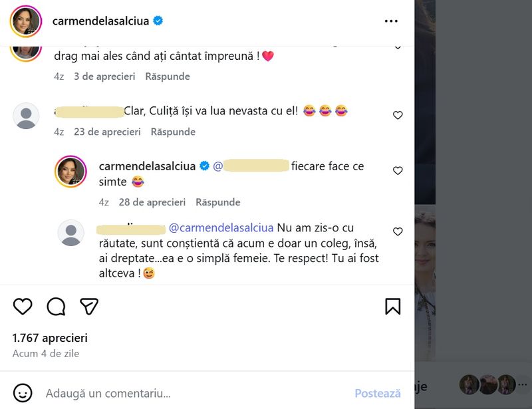532x409 pixels.
Task: Heart carmendelasalciua's reply 'fiecare face ce simte'
Action: click(x=397, y=171)
